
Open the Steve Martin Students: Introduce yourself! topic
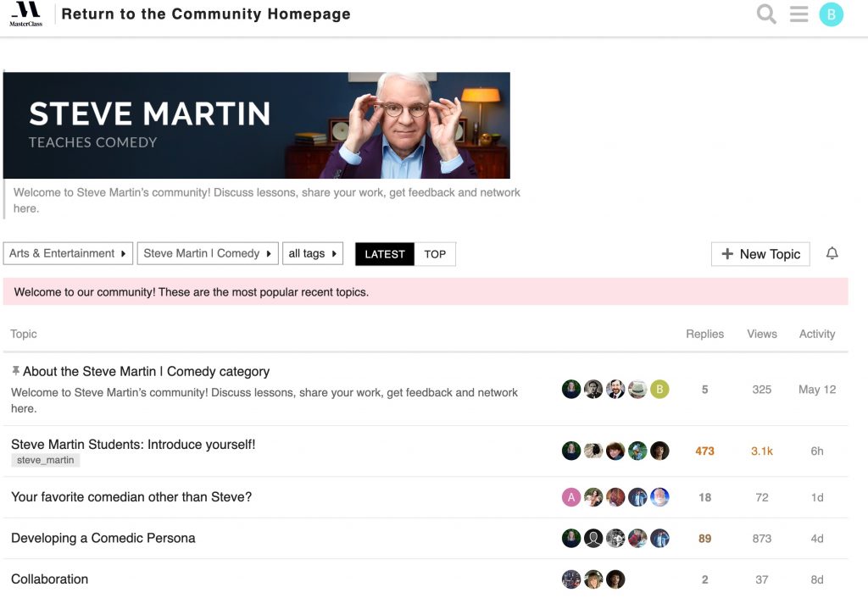[x=133, y=444]
